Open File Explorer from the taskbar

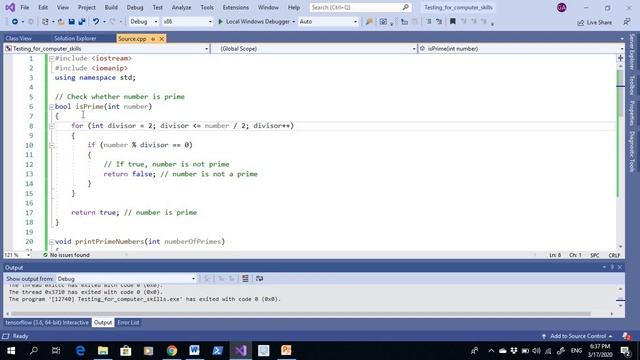[x=103, y=351]
